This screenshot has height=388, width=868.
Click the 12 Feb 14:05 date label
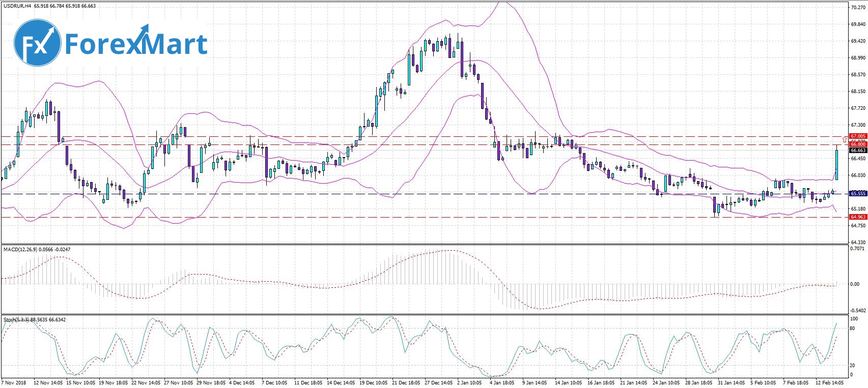click(830, 382)
